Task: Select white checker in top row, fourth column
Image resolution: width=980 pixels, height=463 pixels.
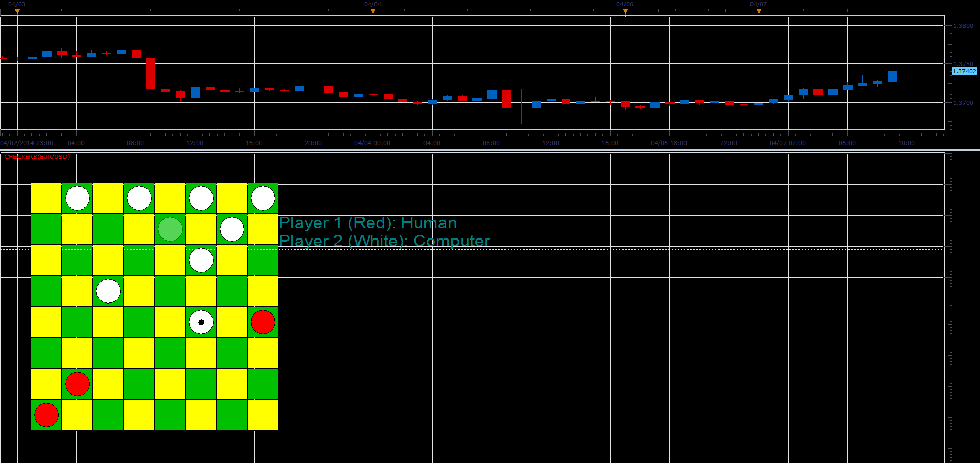Action: point(139,198)
